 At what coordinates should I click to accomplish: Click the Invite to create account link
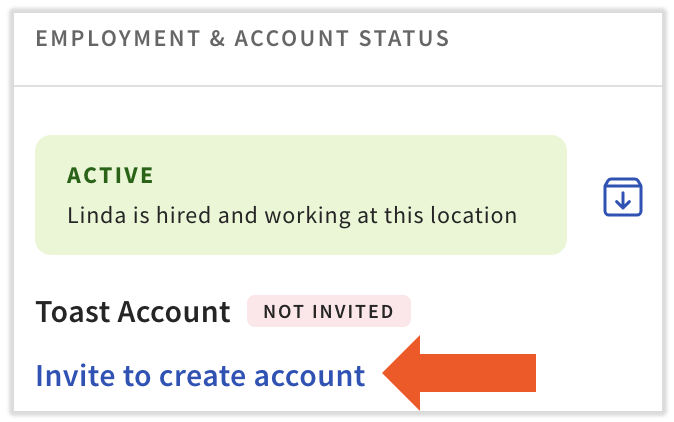(200, 375)
